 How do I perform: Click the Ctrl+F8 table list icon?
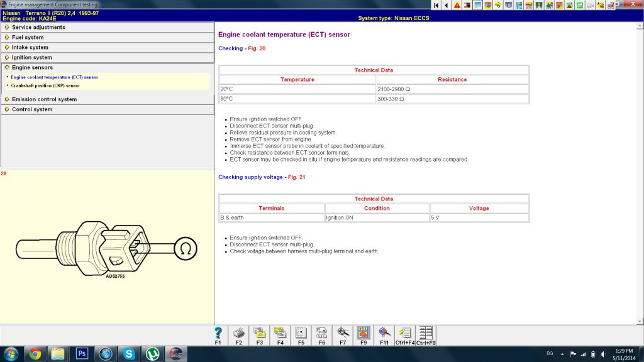426,333
